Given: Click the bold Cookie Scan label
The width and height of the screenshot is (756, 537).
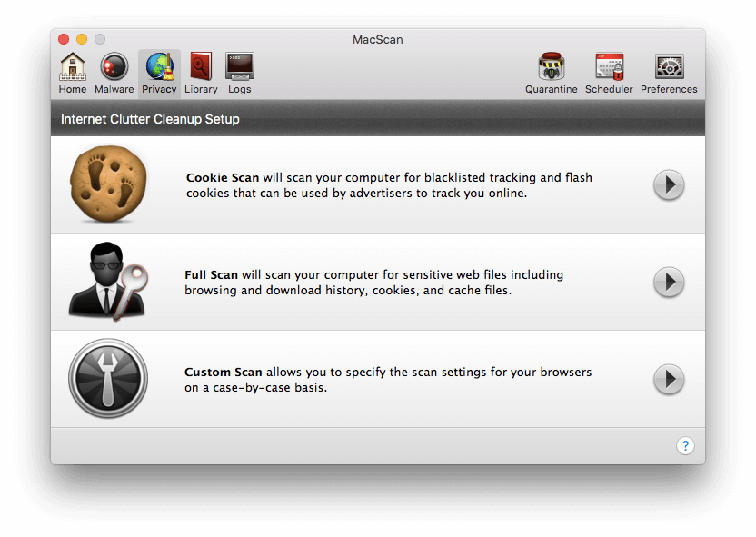Looking at the screenshot, I should [222, 177].
